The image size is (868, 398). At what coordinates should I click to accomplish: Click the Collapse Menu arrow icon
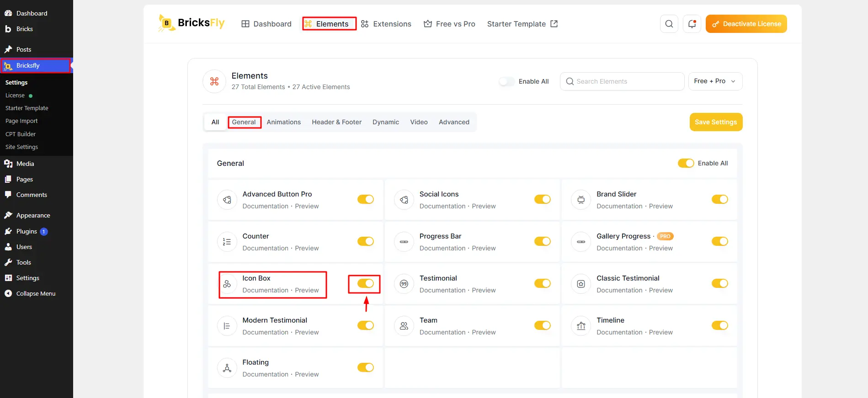tap(8, 293)
